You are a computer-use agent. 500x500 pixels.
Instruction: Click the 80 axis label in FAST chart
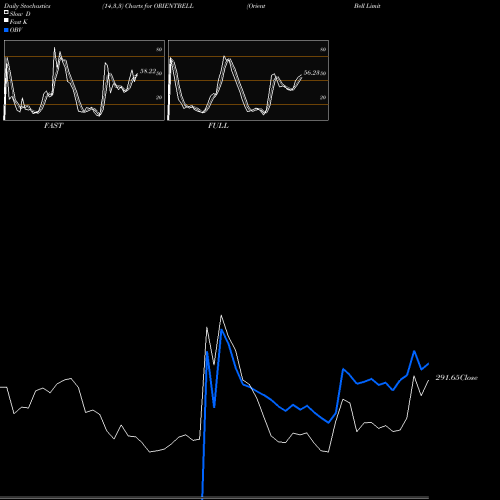(159, 50)
